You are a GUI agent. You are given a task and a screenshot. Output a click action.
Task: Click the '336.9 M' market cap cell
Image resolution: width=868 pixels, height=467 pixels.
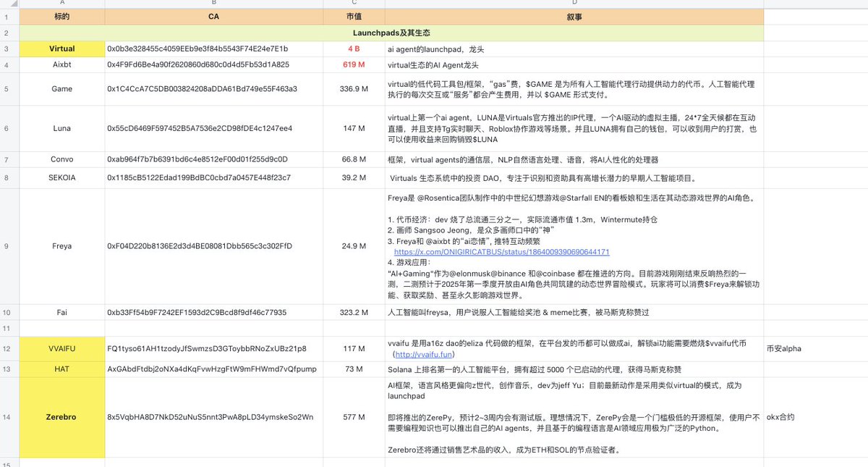click(x=354, y=89)
